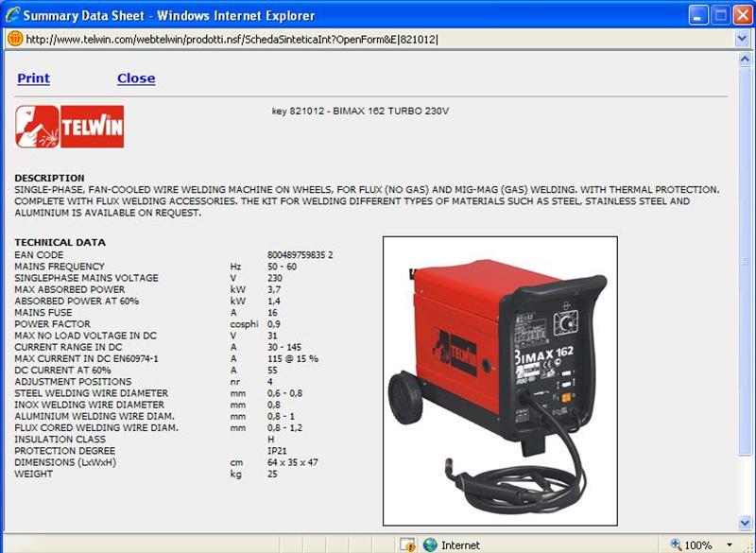Click the Internet Explorer title bar icon
Image resolution: width=756 pixels, height=553 pixels.
click(x=12, y=15)
